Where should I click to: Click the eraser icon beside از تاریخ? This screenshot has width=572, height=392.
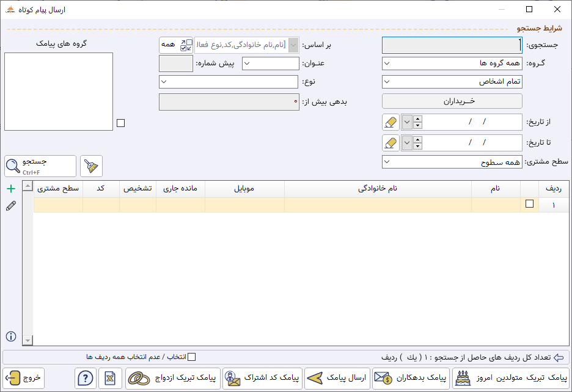click(391, 122)
